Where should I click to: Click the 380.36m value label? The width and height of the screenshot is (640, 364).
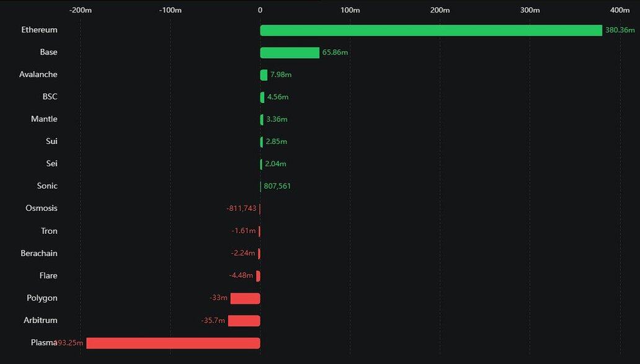click(620, 30)
